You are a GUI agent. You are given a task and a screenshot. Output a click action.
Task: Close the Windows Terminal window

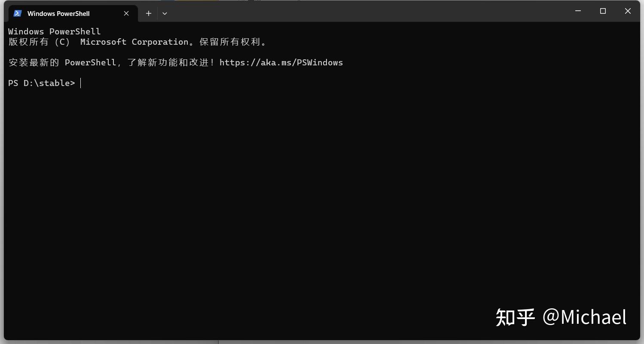click(628, 11)
